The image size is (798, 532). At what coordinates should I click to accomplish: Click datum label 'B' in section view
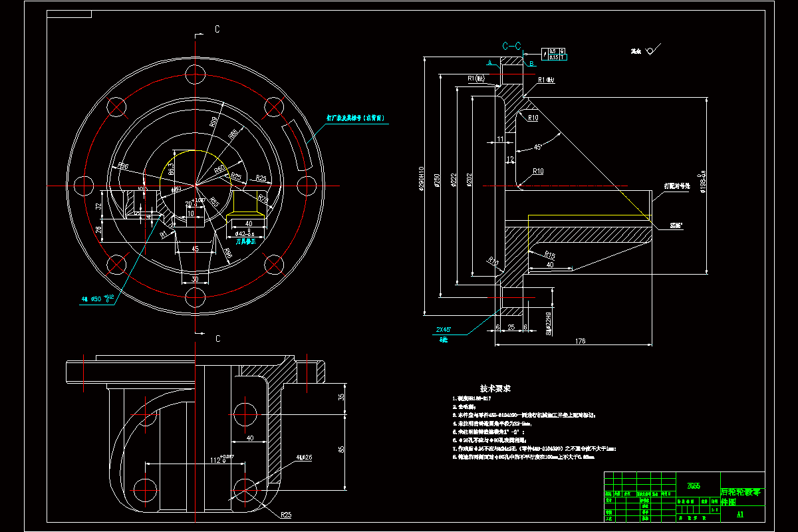pyautogui.click(x=531, y=63)
